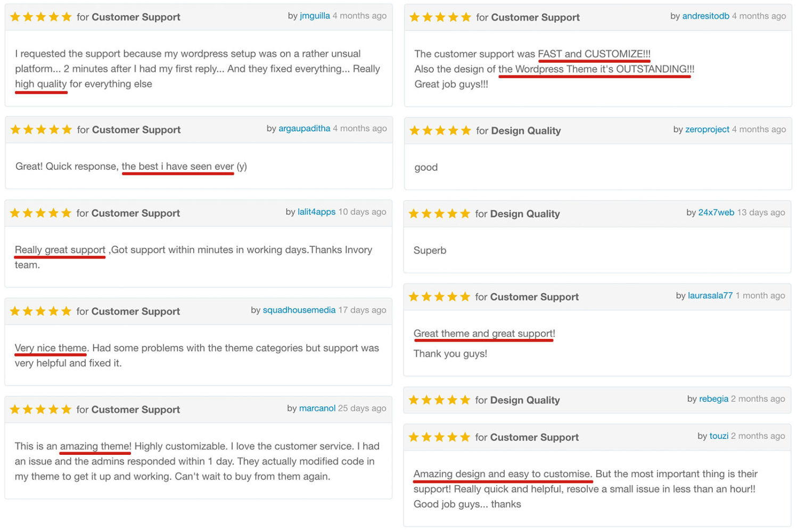Visit argaupaditha's profile
This screenshot has width=797, height=532.
pyautogui.click(x=304, y=128)
